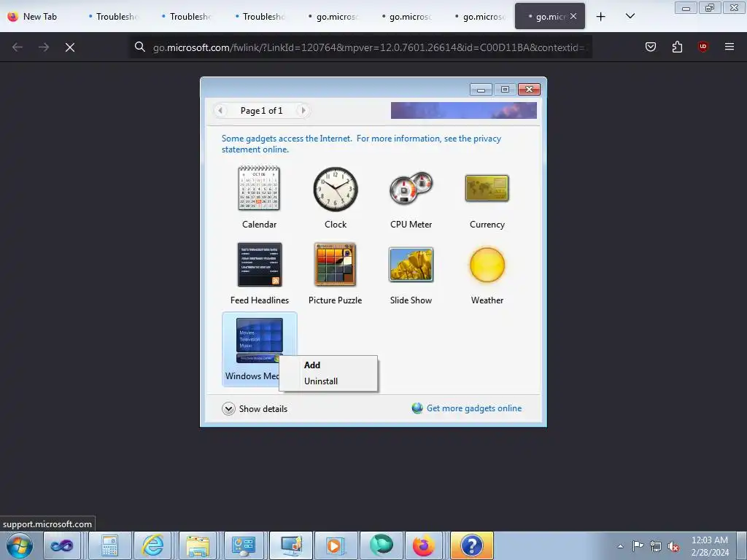
Task: Choose Uninstall from the context menu
Action: [321, 381]
